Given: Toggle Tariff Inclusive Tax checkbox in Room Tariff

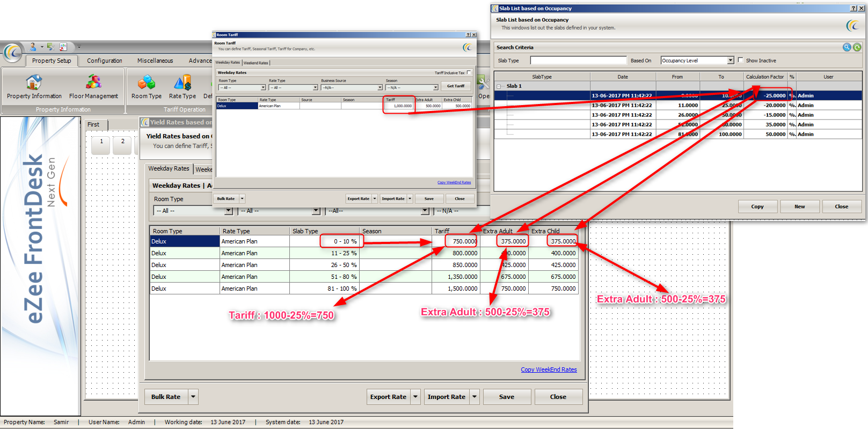Looking at the screenshot, I should [469, 72].
